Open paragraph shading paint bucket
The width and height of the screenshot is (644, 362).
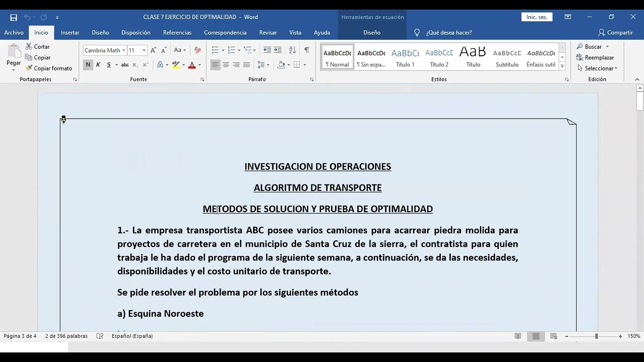click(x=281, y=65)
